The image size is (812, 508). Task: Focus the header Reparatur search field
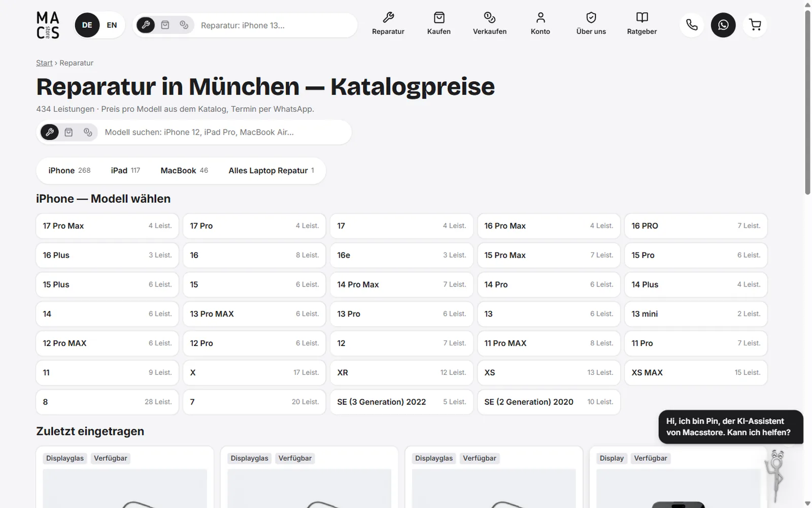(x=276, y=25)
